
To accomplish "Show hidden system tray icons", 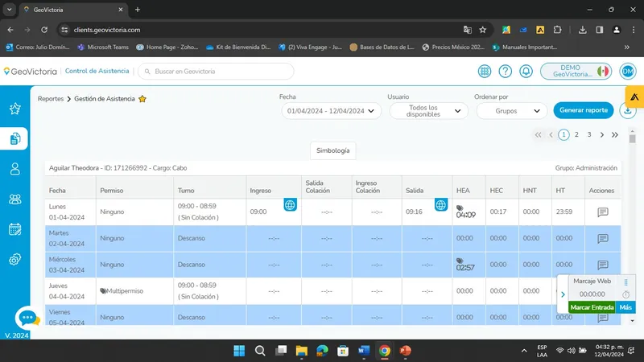I will [524, 351].
